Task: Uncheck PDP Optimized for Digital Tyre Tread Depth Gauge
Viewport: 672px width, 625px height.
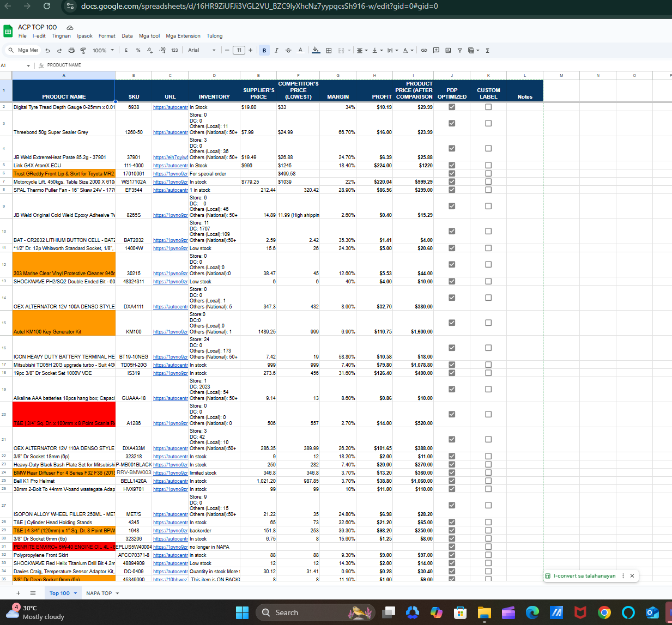Action: [452, 107]
